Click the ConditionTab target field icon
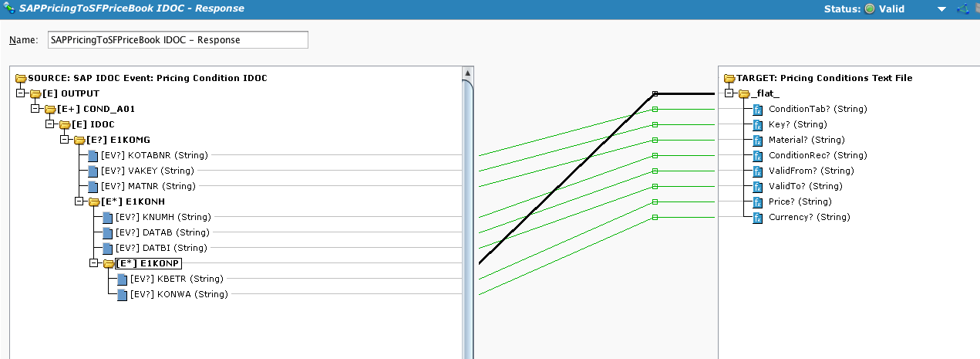 [757, 109]
